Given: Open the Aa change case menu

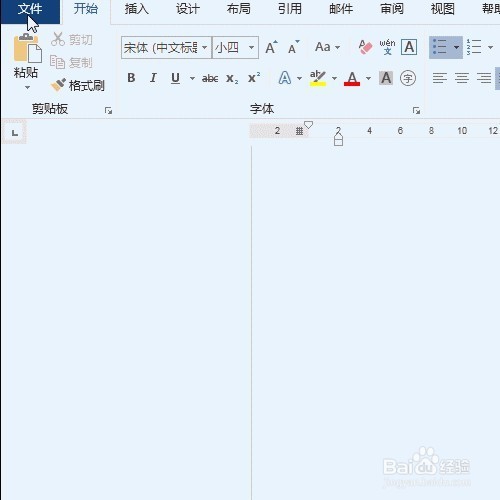Looking at the screenshot, I should pyautogui.click(x=327, y=47).
